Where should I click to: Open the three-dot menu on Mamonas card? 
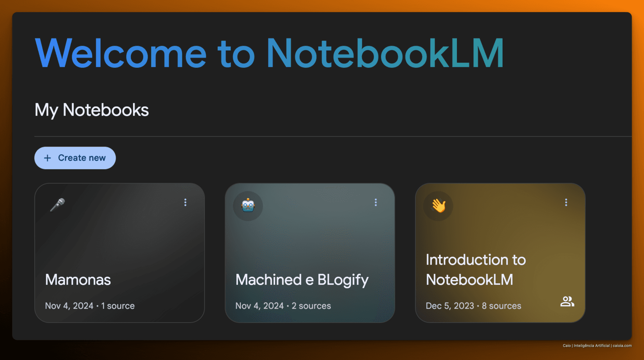tap(185, 202)
